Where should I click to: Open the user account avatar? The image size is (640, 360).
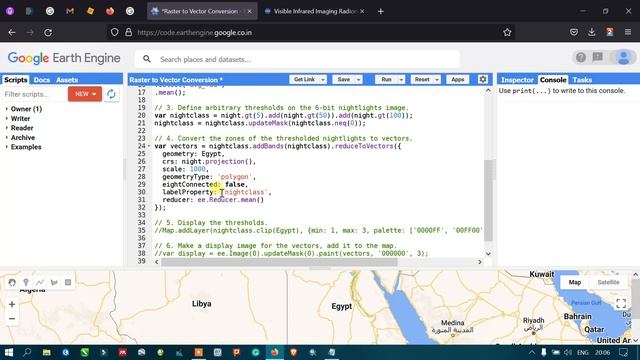coord(623,58)
